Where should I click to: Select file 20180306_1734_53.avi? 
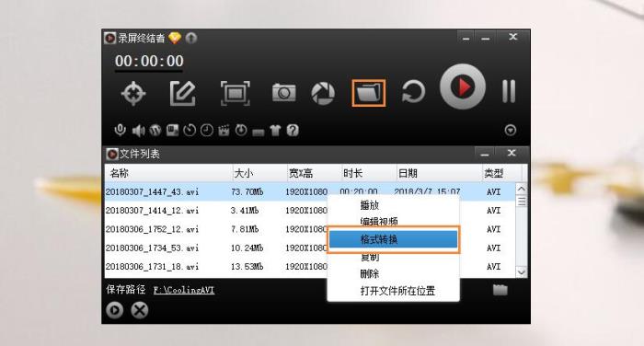tap(152, 248)
